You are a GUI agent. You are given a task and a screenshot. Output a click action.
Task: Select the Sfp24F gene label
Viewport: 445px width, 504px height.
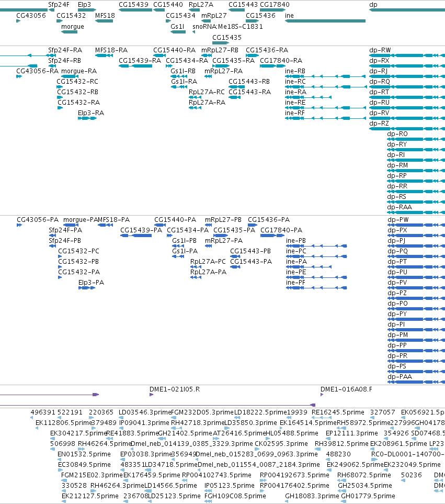[x=59, y=5]
